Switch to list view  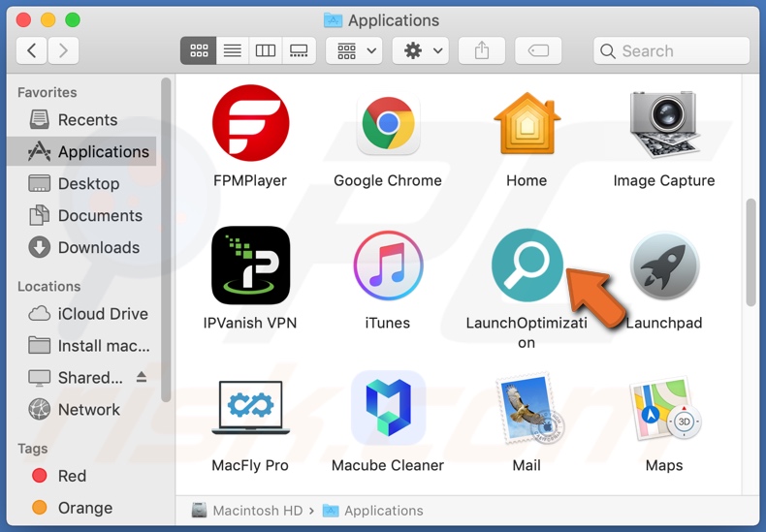coord(233,50)
